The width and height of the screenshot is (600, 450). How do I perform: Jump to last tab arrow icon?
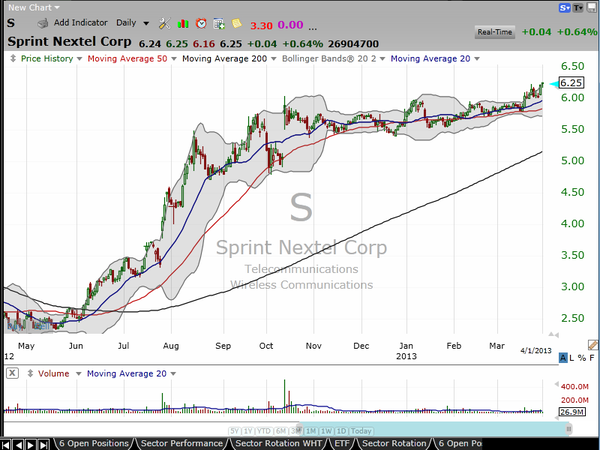[x=44, y=445]
